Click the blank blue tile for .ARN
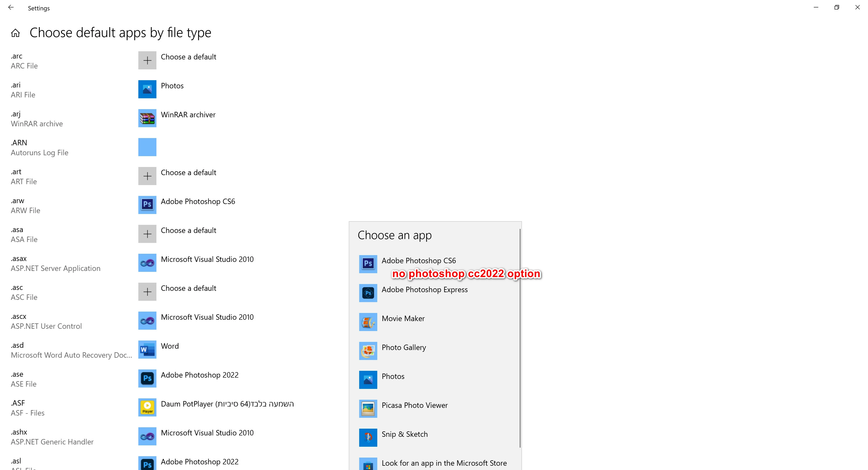This screenshot has width=868, height=470. pos(147,147)
